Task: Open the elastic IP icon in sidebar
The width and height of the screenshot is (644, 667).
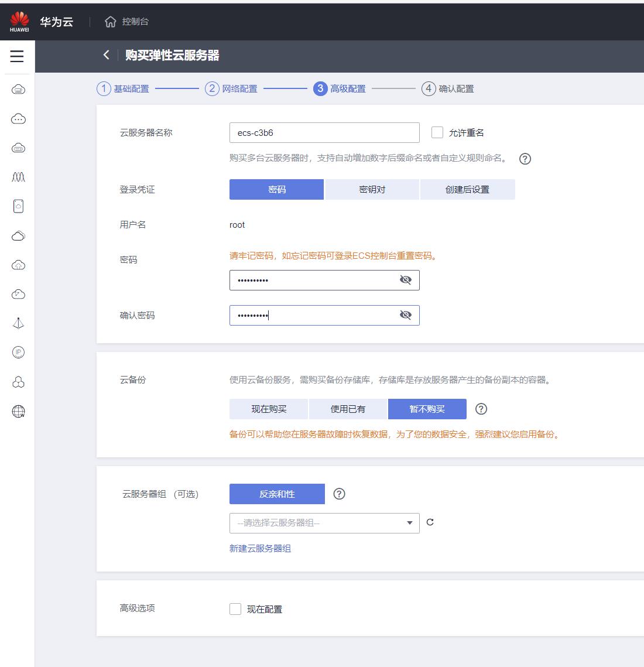Action: pos(18,352)
